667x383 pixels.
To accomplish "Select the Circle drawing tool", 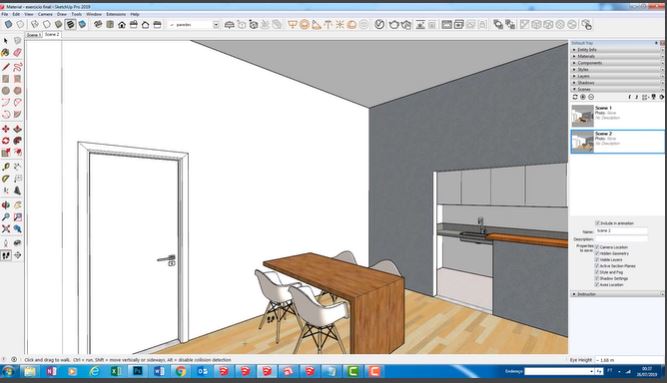I will pyautogui.click(x=6, y=91).
